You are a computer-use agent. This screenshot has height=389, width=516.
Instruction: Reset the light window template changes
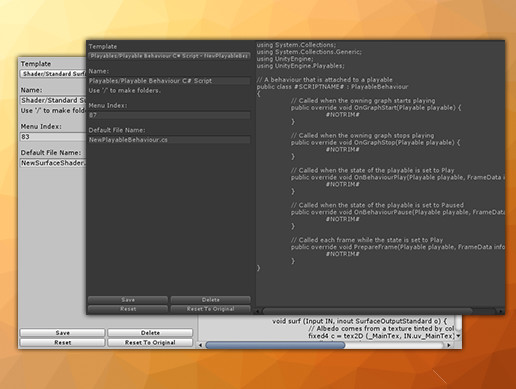pyautogui.click(x=63, y=342)
